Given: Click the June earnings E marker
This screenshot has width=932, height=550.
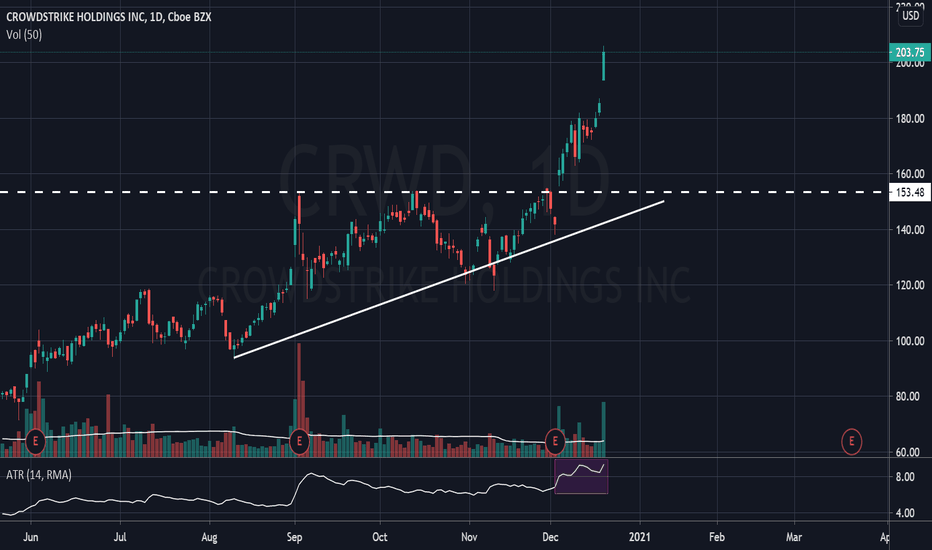Looking at the screenshot, I should (36, 442).
